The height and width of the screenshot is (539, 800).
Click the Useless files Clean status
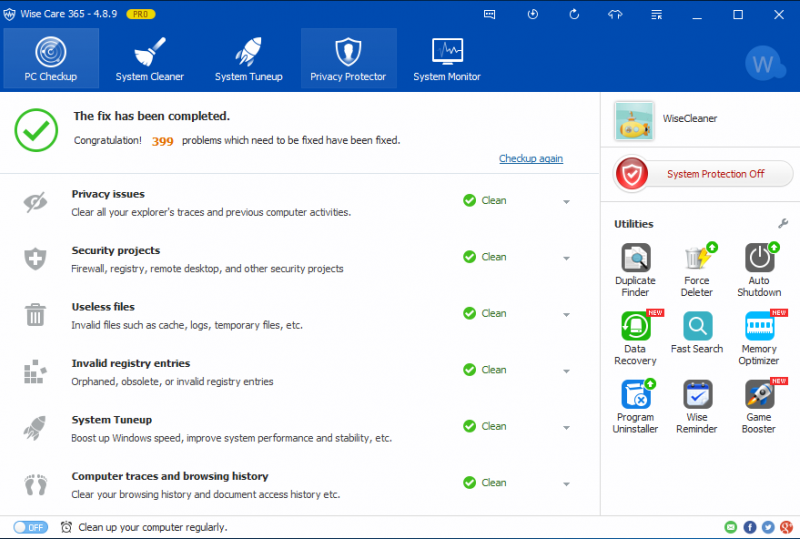click(485, 313)
